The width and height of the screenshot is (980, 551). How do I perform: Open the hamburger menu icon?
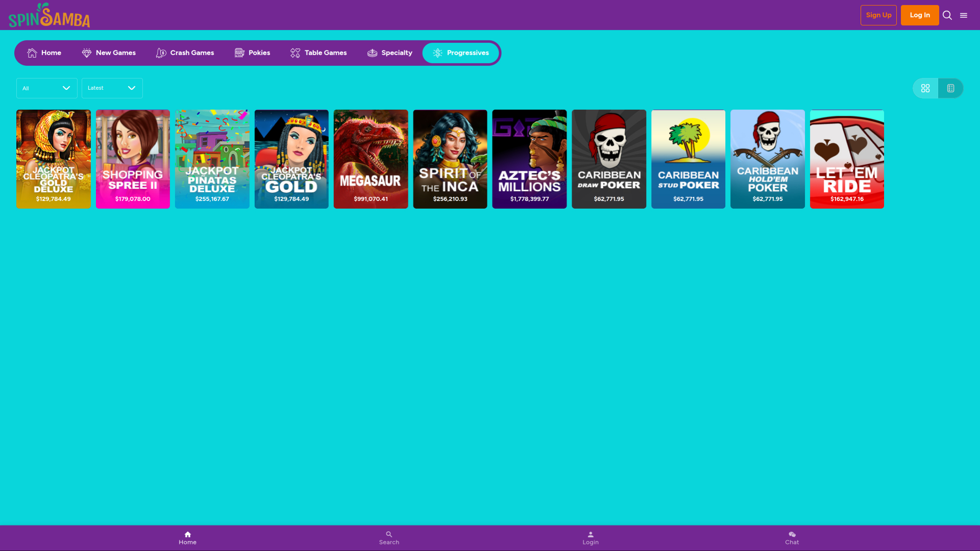point(964,15)
